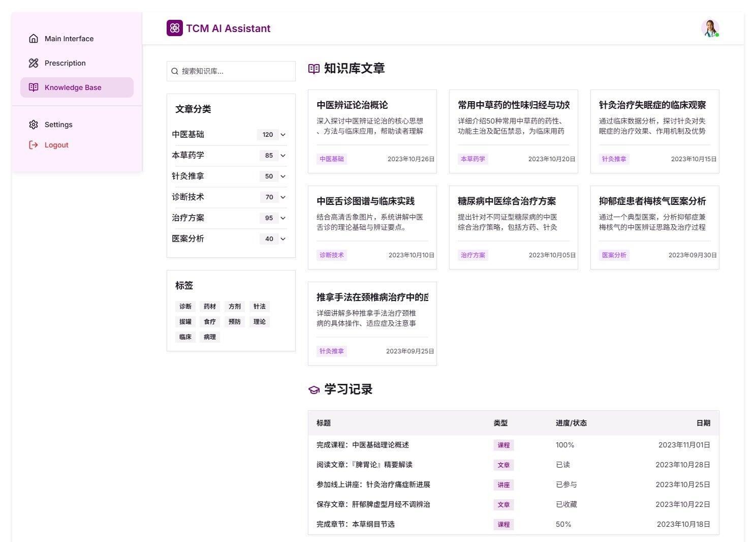Open the Prescription menu item
This screenshot has width=756, height=542.
click(65, 63)
